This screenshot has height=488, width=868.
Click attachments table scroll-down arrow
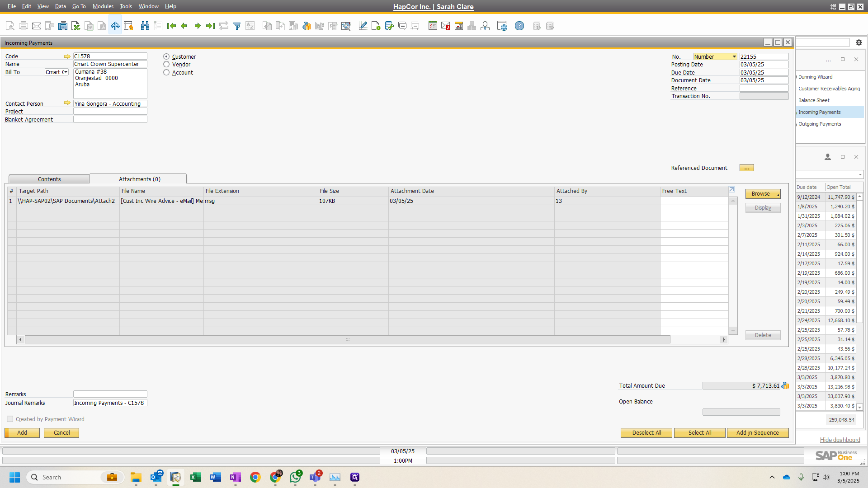pyautogui.click(x=733, y=331)
